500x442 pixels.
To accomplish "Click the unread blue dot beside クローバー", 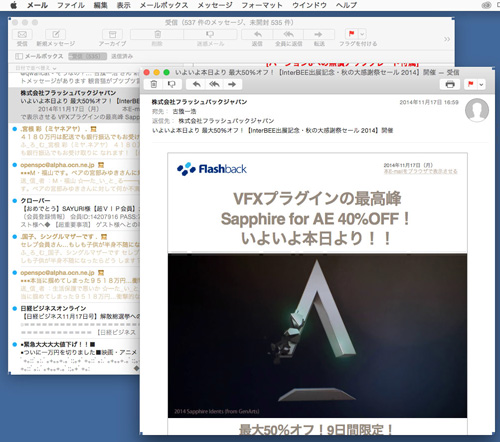I will (x=15, y=201).
